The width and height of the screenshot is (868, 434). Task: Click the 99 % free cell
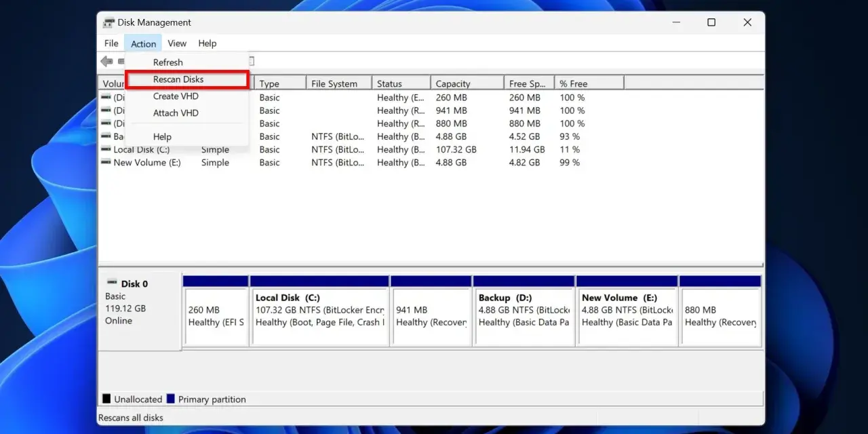tap(570, 162)
